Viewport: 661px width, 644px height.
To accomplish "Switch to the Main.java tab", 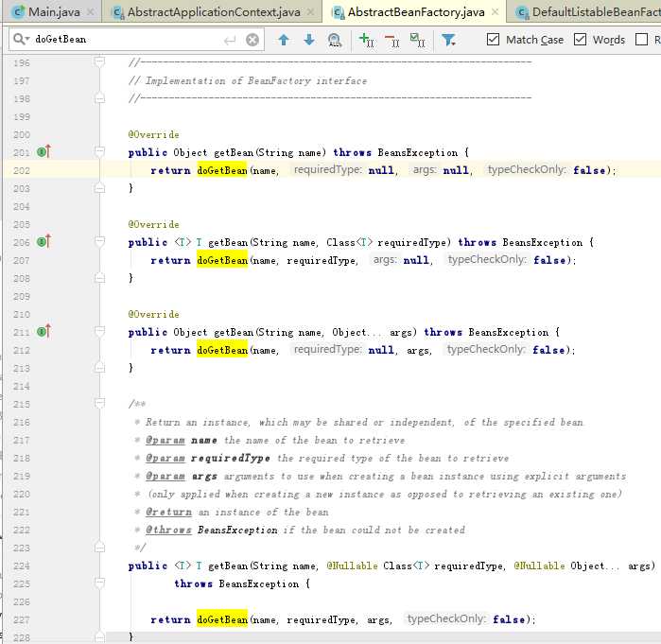I will [54, 11].
